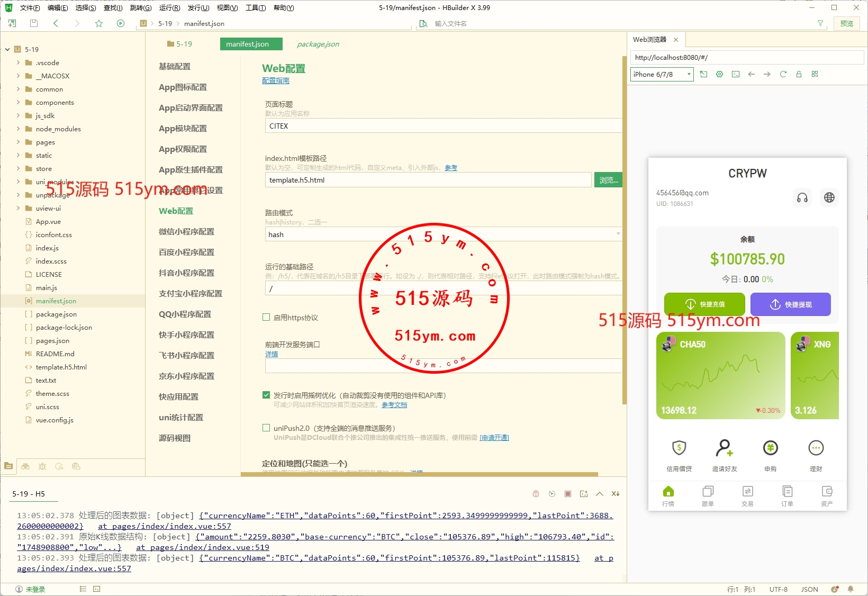The width and height of the screenshot is (868, 596).
Task: Enable the 启用https协议 checkbox
Action: coord(266,318)
